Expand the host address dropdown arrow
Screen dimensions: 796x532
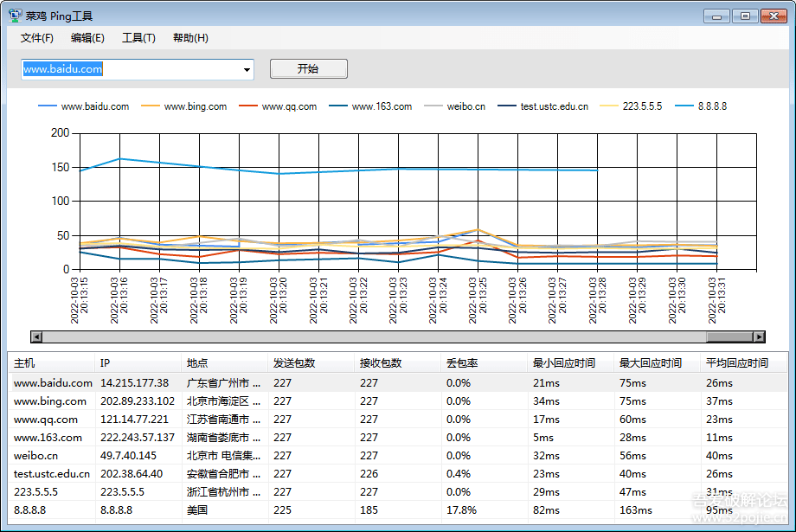tap(247, 70)
